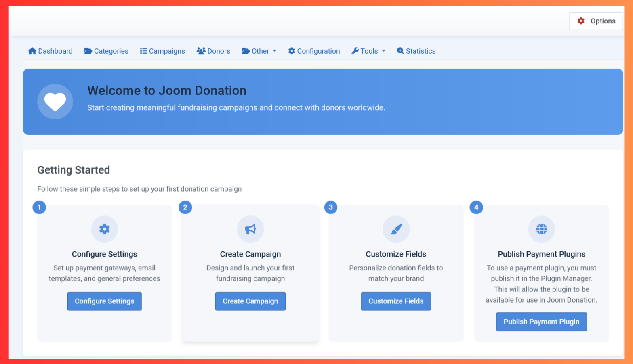Open the Statistics page
633x364 pixels.
coord(416,51)
